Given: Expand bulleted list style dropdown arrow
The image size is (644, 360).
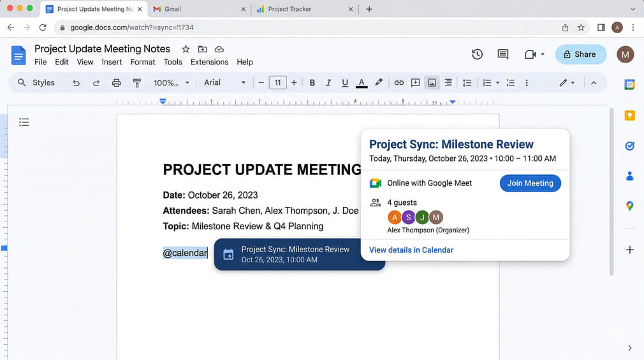Looking at the screenshot, I should (498, 83).
